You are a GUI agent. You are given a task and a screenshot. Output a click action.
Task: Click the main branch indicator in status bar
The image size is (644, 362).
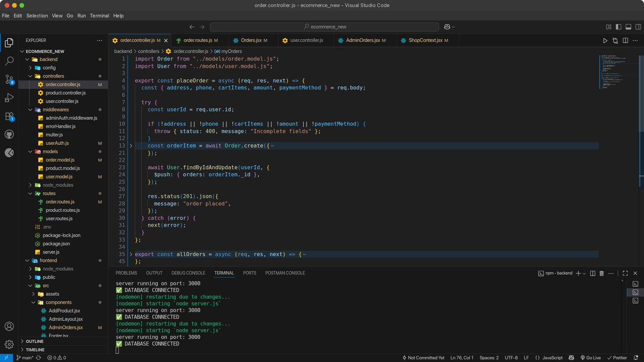point(25,358)
